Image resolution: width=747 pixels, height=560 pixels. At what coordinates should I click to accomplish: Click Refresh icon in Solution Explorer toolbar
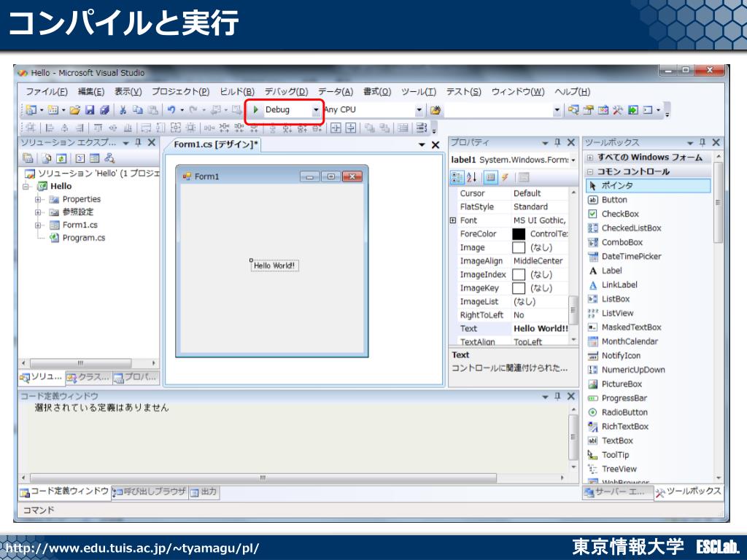pos(61,158)
